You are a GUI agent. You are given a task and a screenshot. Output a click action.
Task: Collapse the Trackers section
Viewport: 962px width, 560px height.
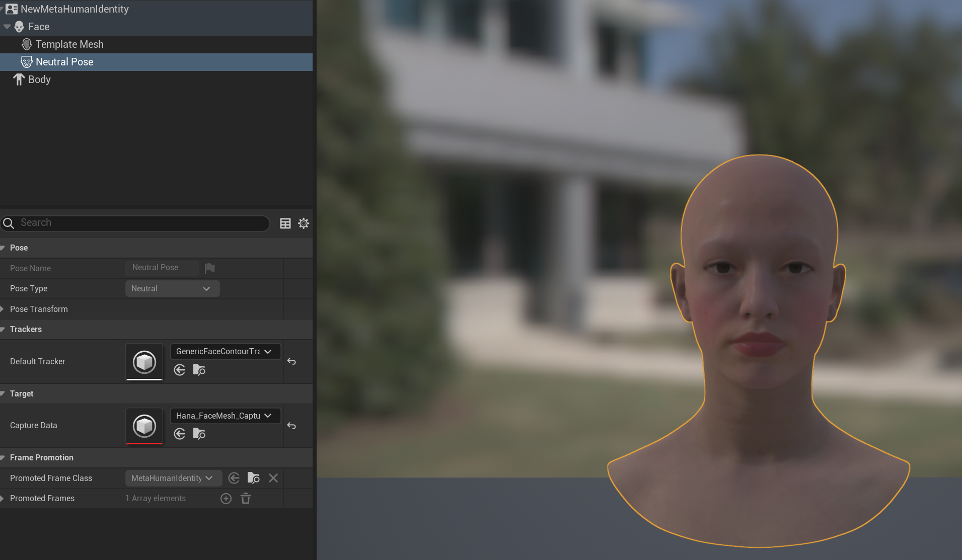[x=3, y=329]
